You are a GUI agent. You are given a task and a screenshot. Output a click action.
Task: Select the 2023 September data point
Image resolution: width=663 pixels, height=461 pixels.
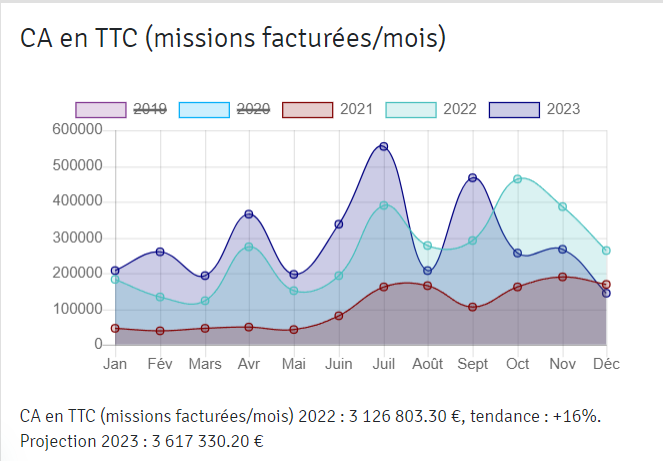pos(473,178)
